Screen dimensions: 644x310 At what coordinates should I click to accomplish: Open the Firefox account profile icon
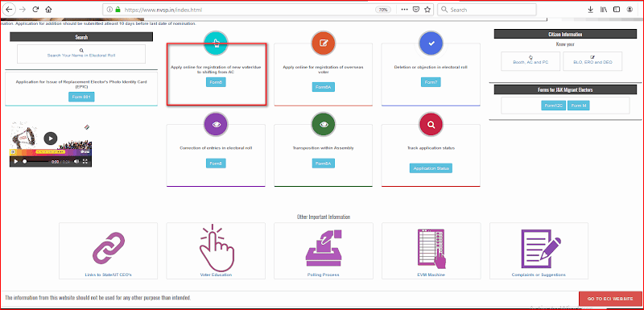tap(630, 10)
